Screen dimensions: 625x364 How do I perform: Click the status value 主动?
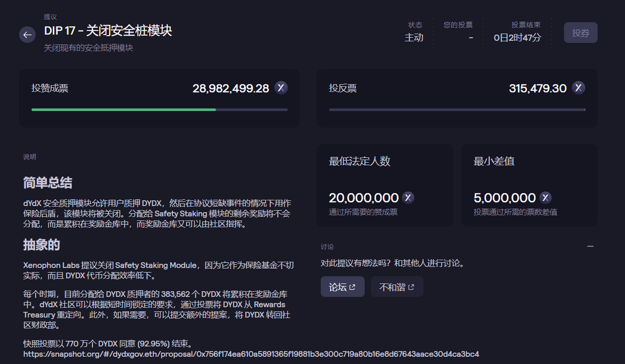414,38
